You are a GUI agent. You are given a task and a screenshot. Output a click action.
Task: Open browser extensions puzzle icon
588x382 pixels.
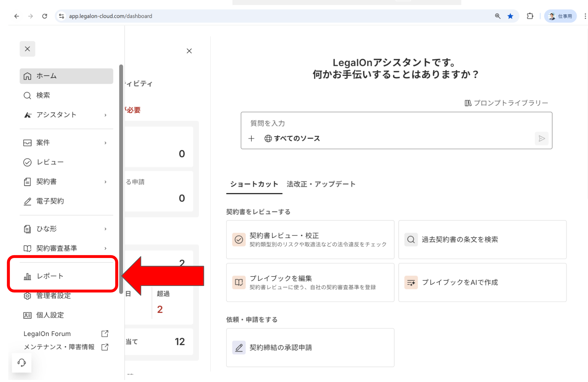(530, 16)
